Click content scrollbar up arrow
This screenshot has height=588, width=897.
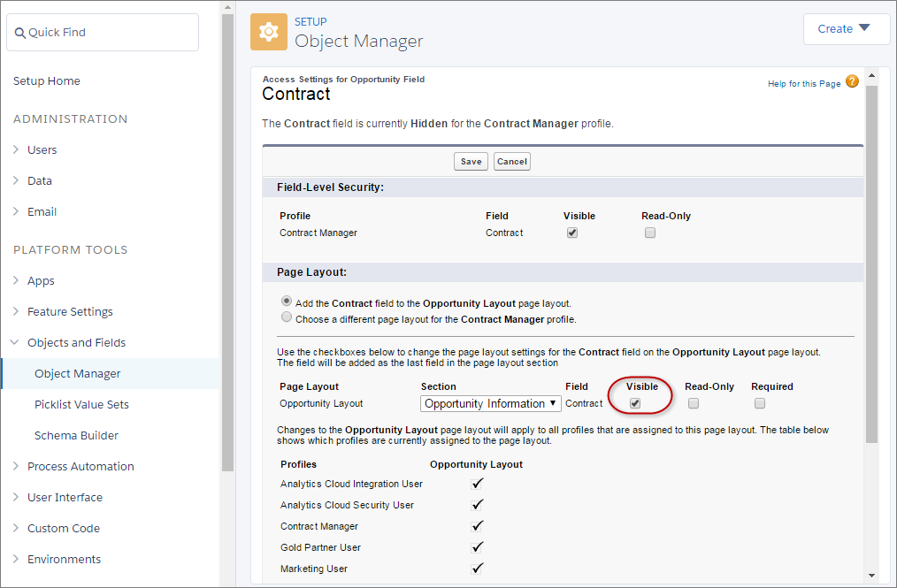tap(871, 75)
